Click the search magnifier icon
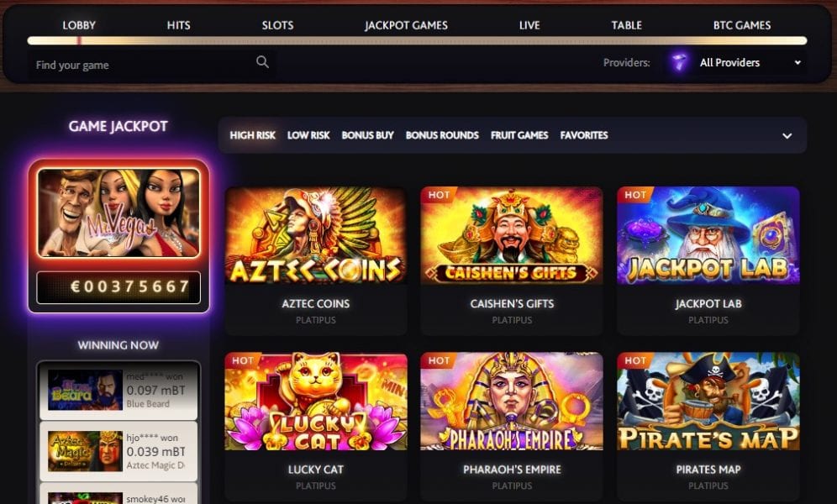Screen dimensions: 837x504 click(262, 62)
